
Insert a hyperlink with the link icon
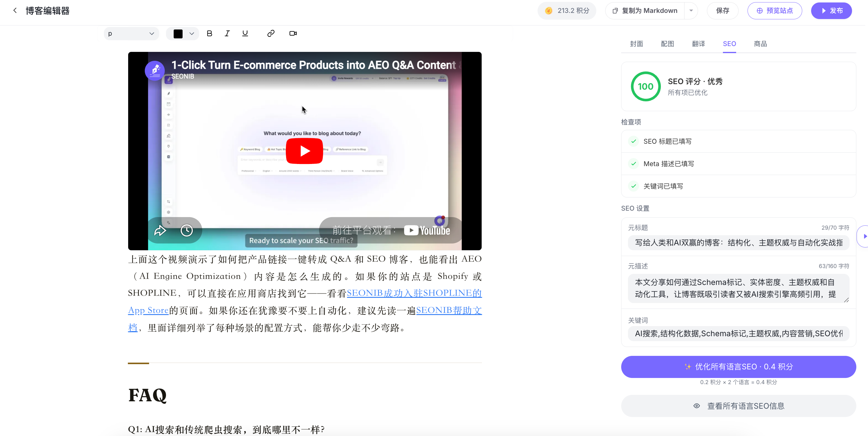click(x=270, y=33)
